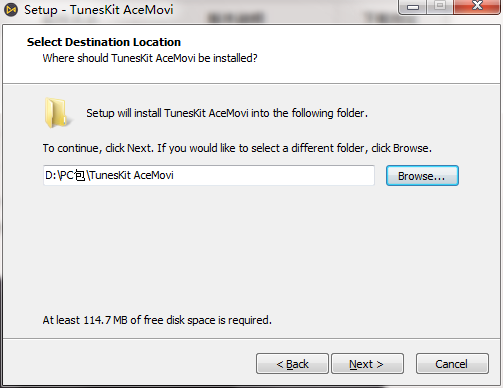Click the TunesKit AceMovi title bar icon
Image resolution: width=503 pixels, height=388 pixels.
(x=11, y=10)
